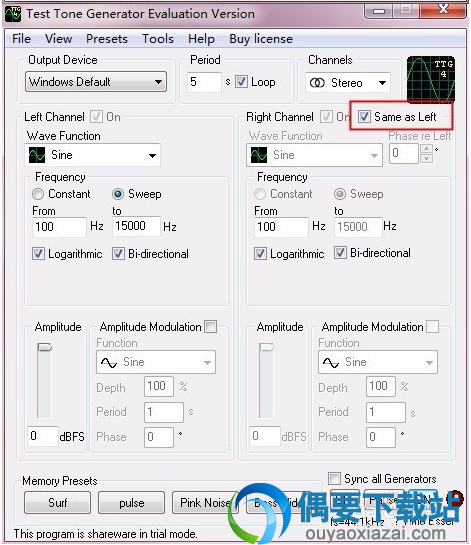Open the Output Device dropdown
471x545 pixels.
pyautogui.click(x=96, y=82)
